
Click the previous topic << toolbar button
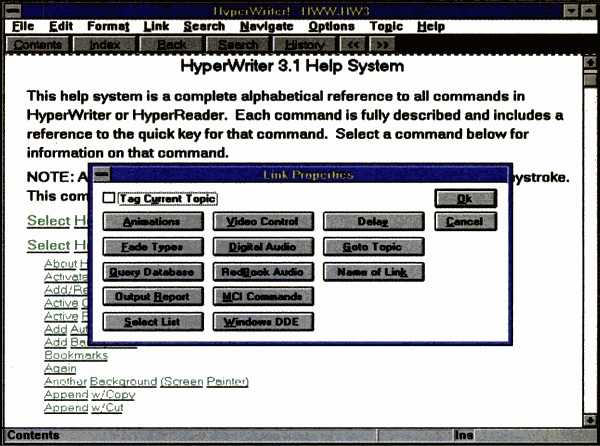(351, 45)
